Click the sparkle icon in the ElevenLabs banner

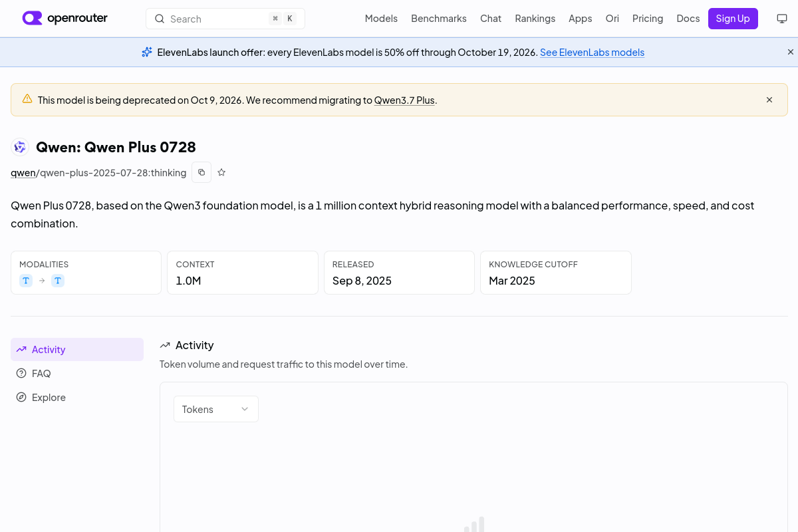pyautogui.click(x=147, y=52)
